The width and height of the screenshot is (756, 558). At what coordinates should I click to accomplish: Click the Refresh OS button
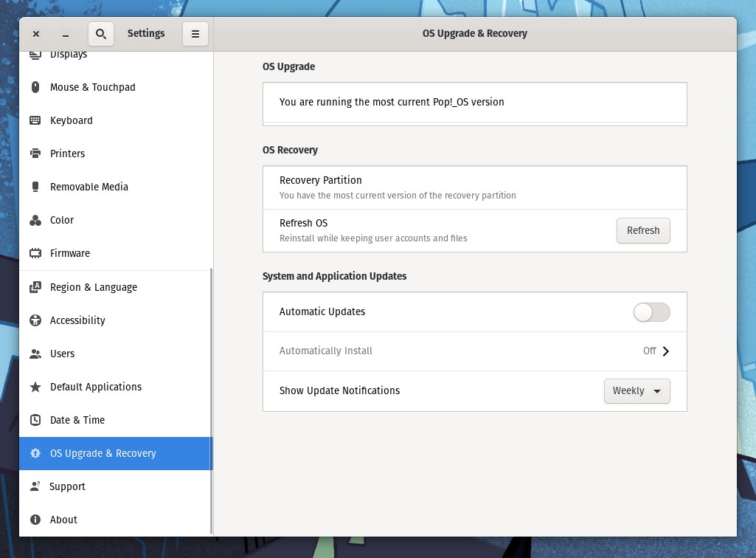tap(642, 230)
